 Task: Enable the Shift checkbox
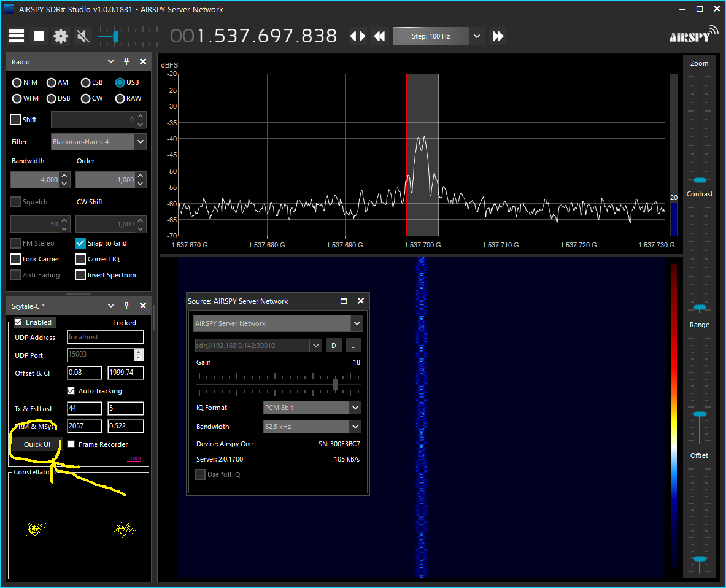(16, 120)
